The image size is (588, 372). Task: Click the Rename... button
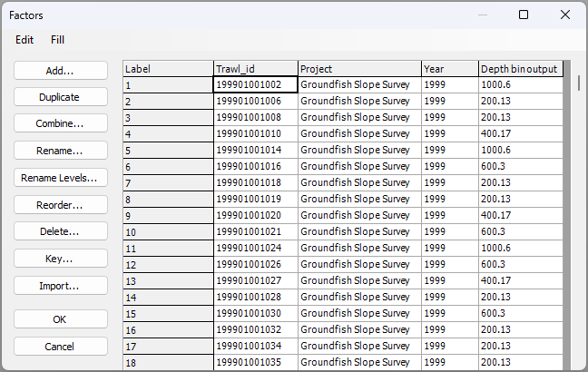click(61, 151)
